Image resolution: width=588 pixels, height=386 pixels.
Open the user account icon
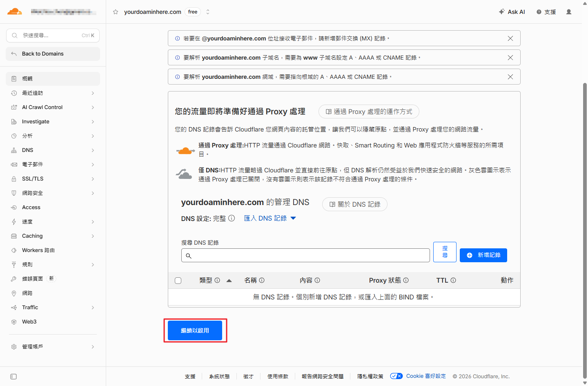[x=569, y=12]
